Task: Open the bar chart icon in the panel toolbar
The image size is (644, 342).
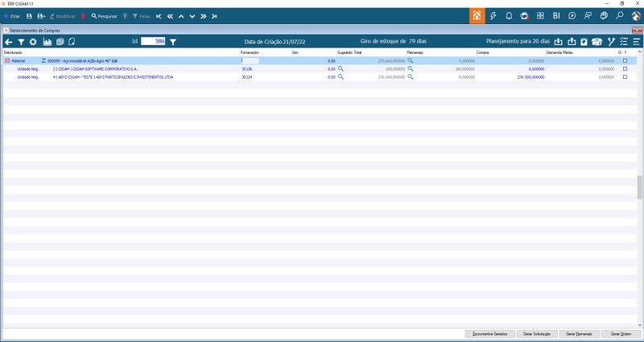Action: pyautogui.click(x=47, y=42)
